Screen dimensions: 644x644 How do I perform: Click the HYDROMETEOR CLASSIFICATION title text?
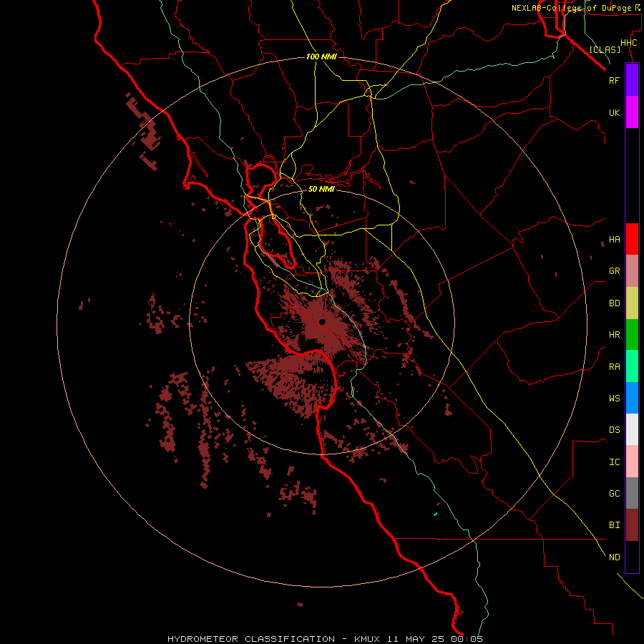tap(251, 639)
